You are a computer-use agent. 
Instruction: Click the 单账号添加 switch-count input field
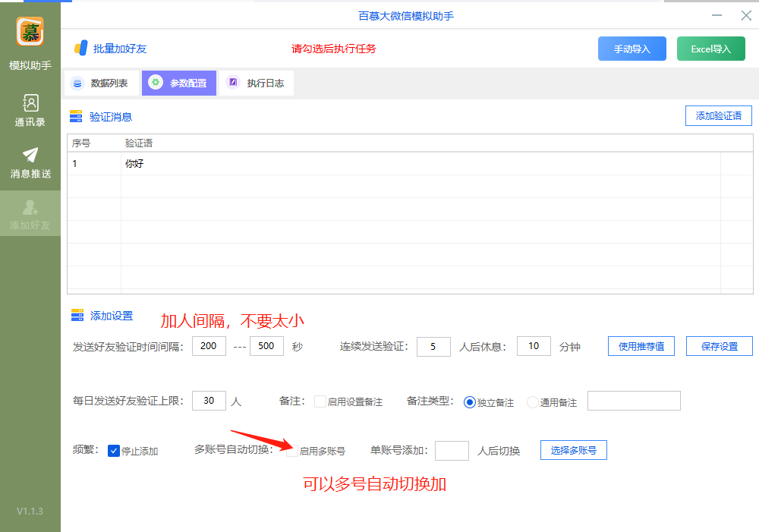[x=452, y=450]
